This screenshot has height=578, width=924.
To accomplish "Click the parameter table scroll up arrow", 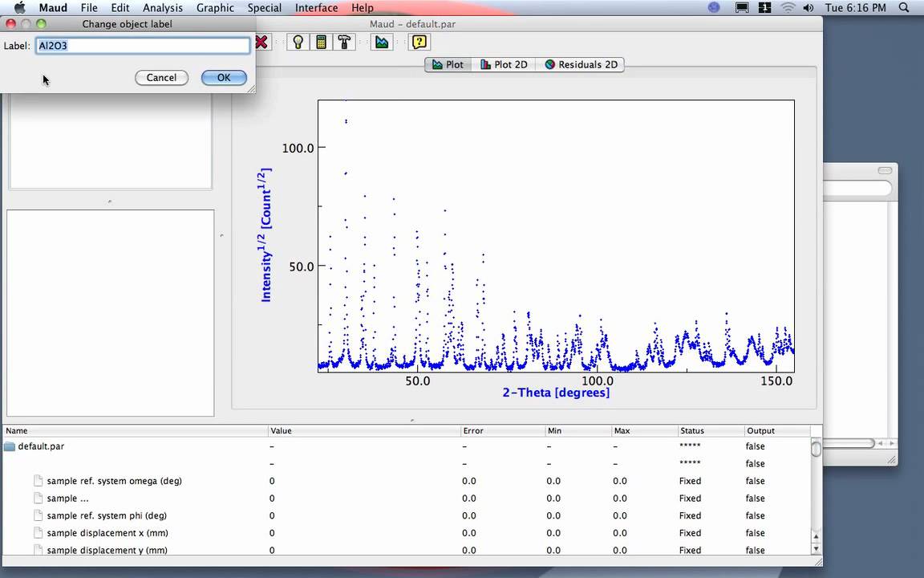I will tap(817, 536).
